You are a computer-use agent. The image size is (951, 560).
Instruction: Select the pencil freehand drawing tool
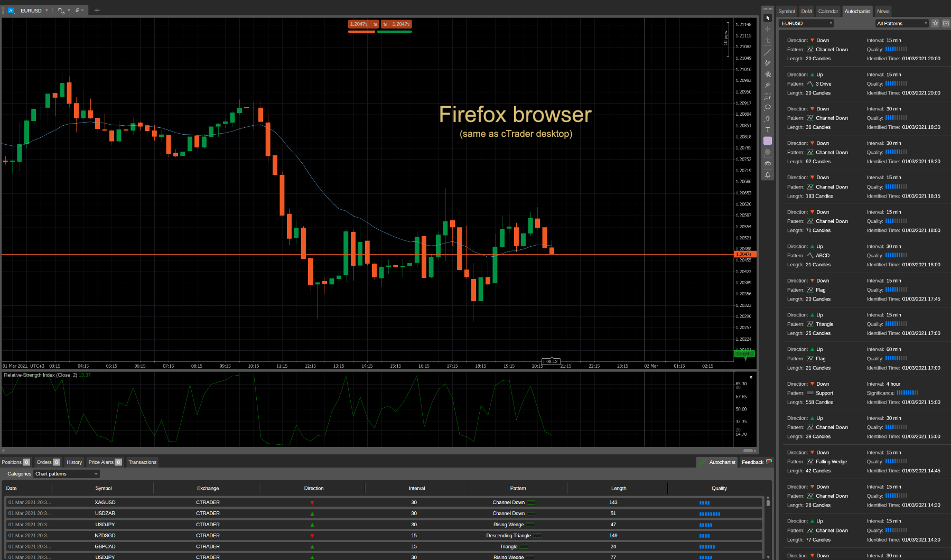click(x=768, y=63)
